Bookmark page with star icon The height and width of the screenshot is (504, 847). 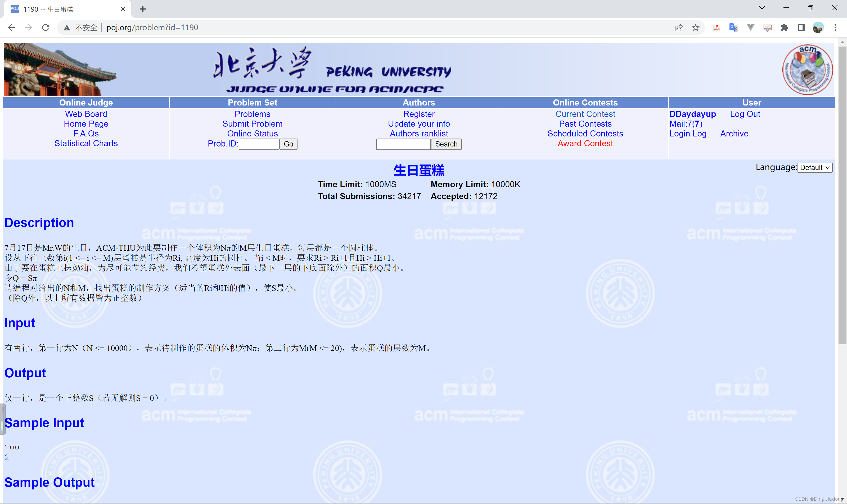pos(695,28)
